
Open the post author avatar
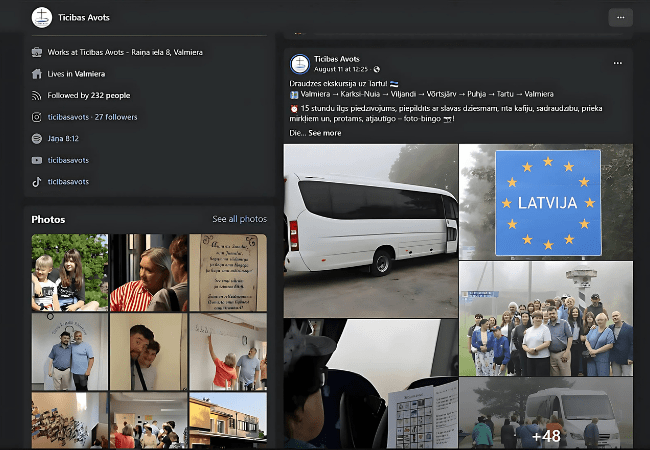coord(298,63)
